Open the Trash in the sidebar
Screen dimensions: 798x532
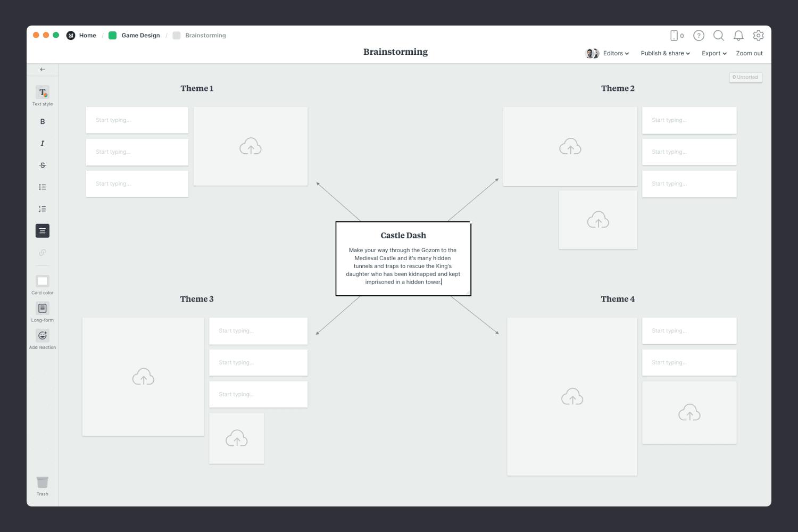(x=42, y=482)
